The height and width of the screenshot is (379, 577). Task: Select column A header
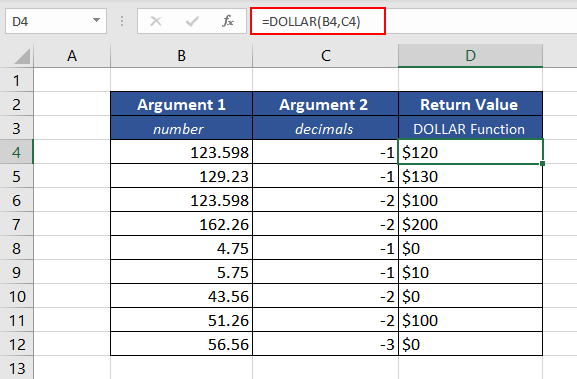coord(72,56)
